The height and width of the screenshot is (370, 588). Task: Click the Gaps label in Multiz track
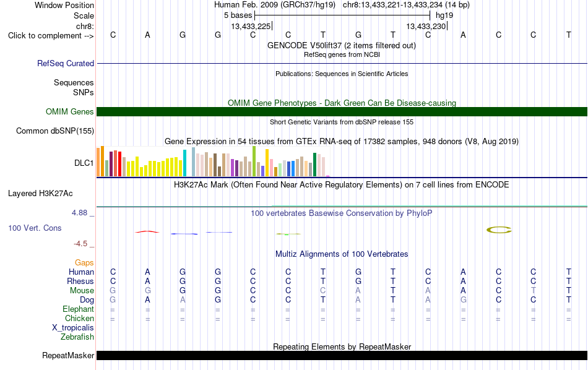tap(84, 263)
